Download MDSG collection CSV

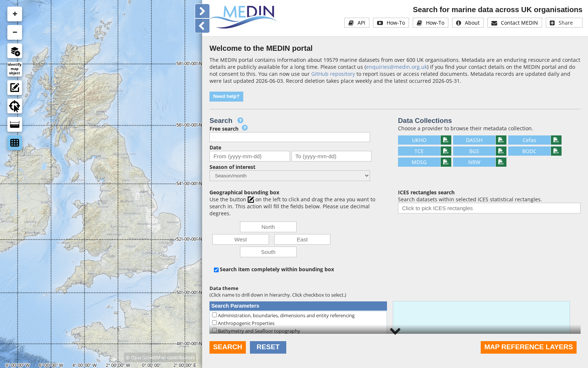point(446,162)
